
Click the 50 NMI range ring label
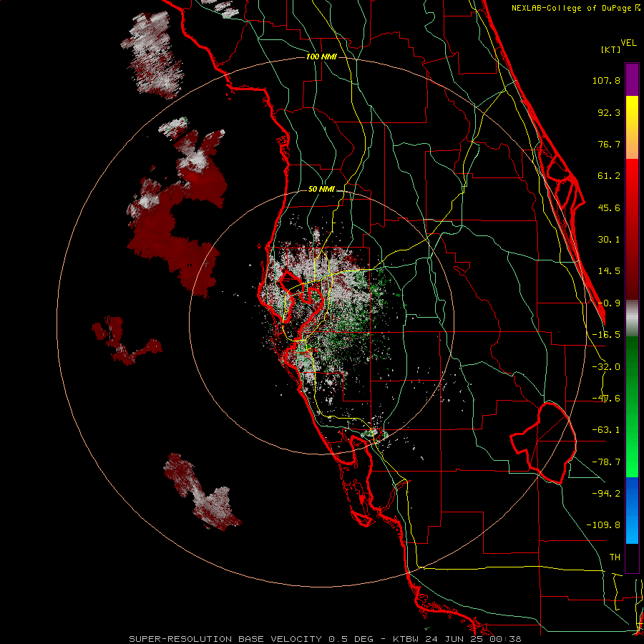[x=321, y=190]
